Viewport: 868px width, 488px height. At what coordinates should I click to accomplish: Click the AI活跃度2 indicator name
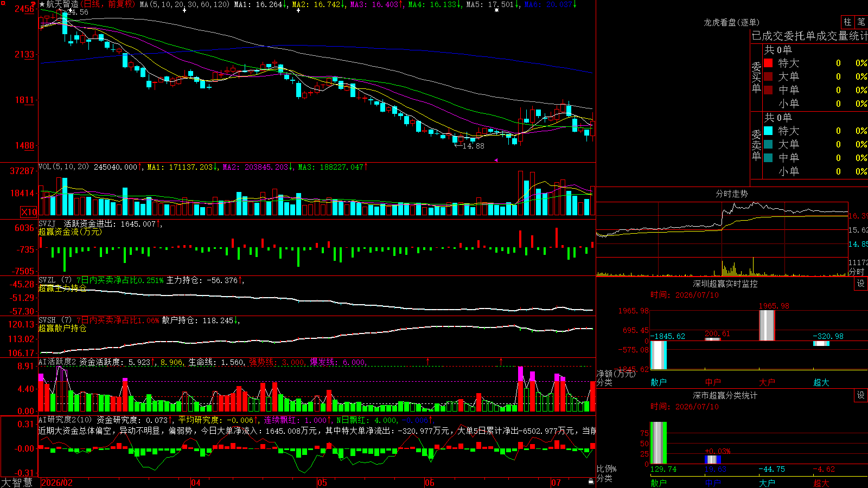(x=58, y=362)
